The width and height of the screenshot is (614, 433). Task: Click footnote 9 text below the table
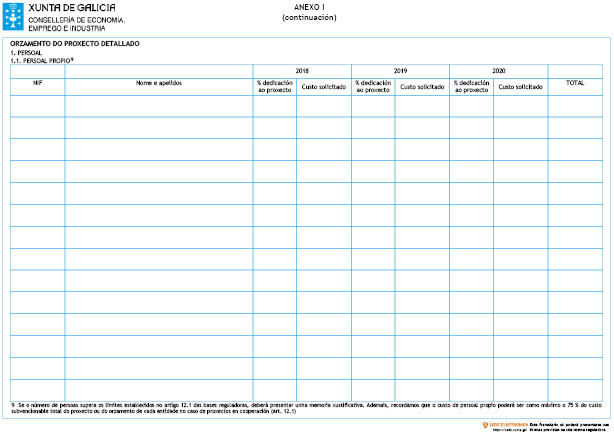306,408
